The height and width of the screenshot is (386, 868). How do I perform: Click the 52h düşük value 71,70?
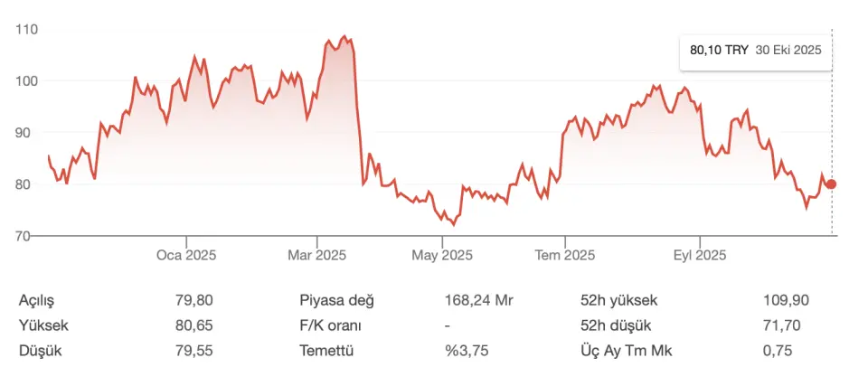pos(782,325)
